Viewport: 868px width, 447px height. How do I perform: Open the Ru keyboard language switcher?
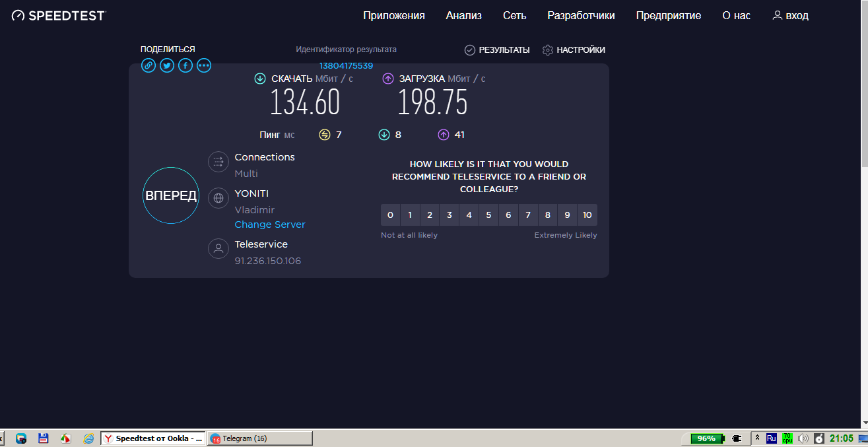click(x=771, y=438)
